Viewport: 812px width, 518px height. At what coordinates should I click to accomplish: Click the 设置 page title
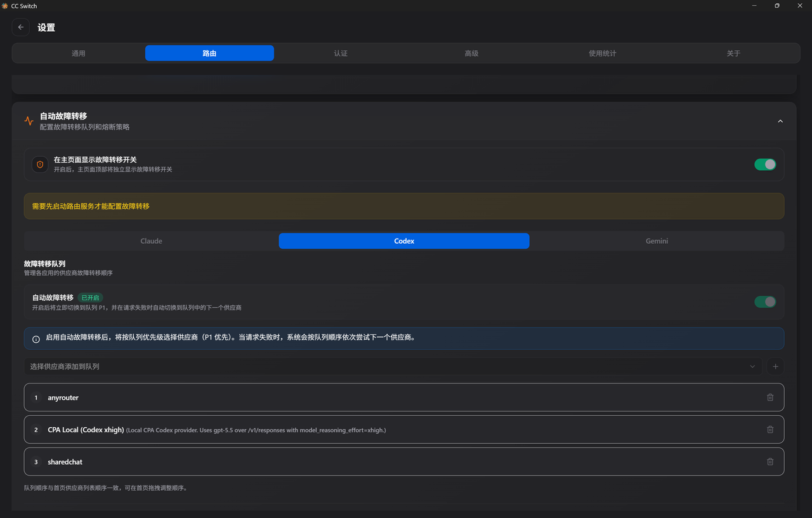tap(46, 28)
